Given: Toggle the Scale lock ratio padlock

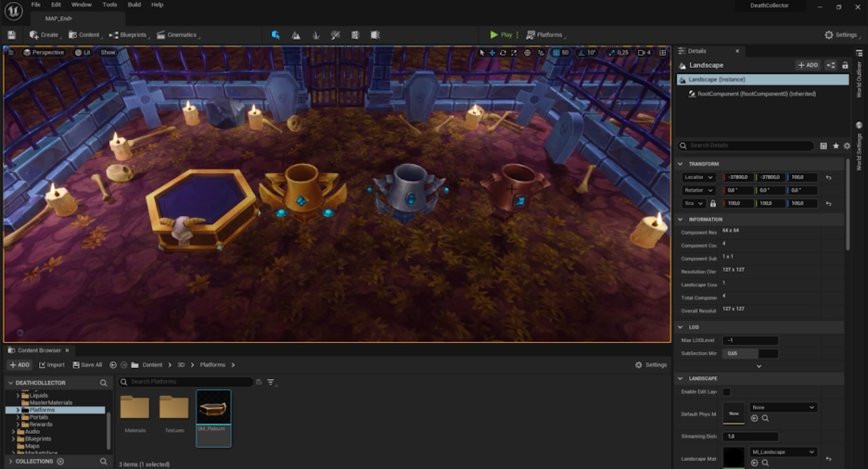Looking at the screenshot, I should click(x=713, y=204).
